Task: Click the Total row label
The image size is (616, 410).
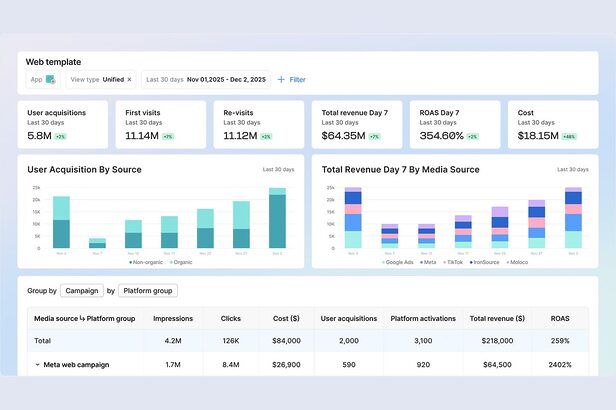Action: [x=42, y=340]
